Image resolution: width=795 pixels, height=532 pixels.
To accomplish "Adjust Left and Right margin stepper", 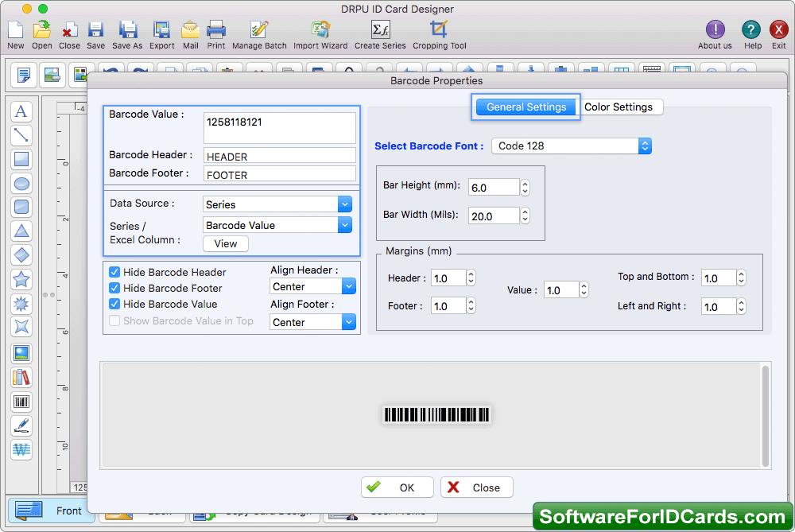I will click(x=741, y=306).
